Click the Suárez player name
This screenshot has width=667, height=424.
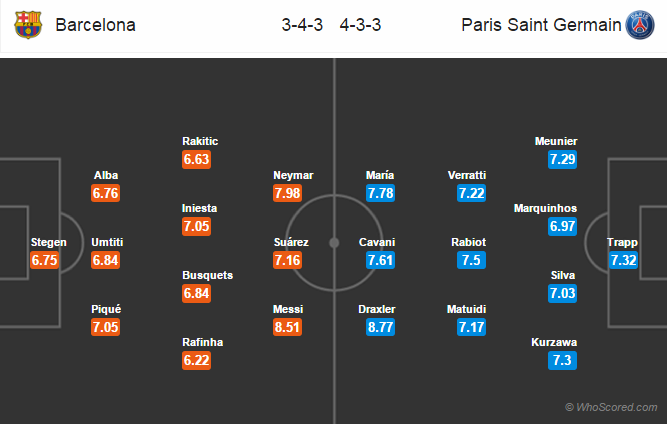(291, 242)
